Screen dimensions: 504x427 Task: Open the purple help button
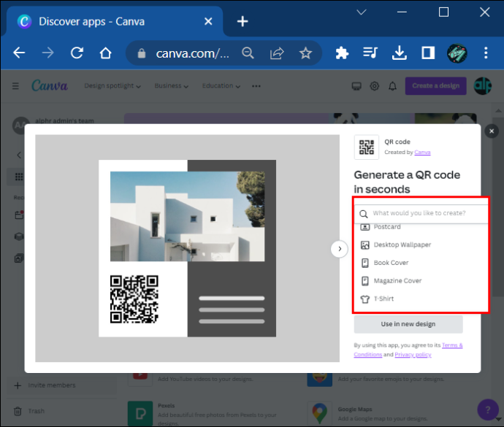pos(488,409)
